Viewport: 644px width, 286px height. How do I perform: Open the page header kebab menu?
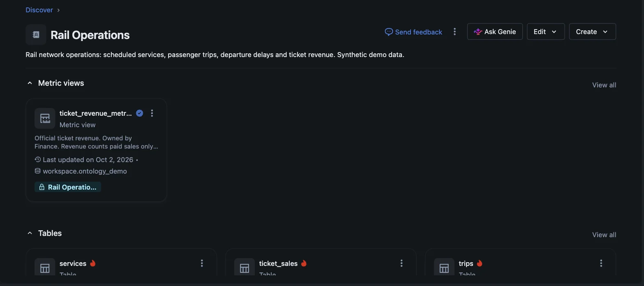coord(455,32)
